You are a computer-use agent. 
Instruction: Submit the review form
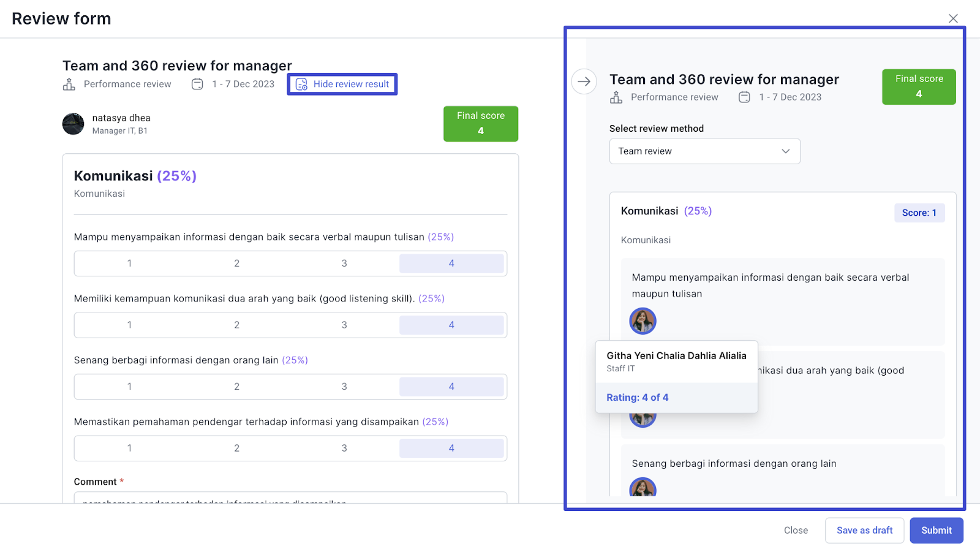point(936,531)
